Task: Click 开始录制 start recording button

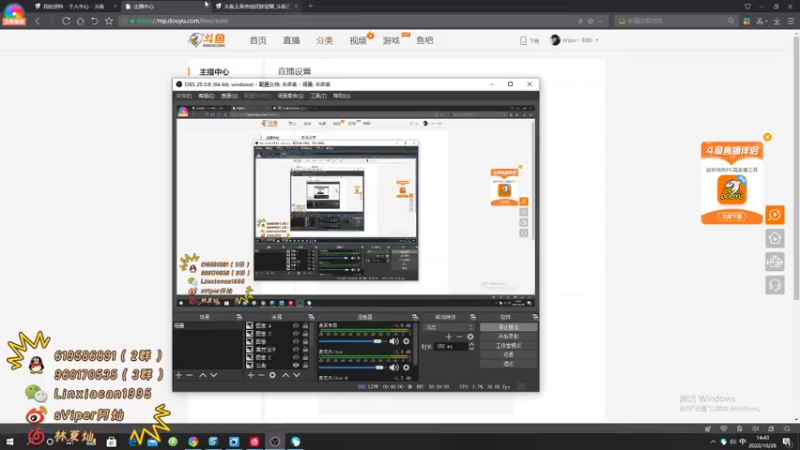Action: click(508, 336)
